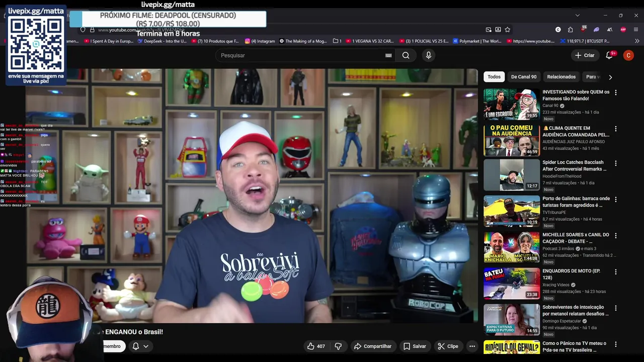Viewport: 644px width, 362px height.
Task: Open Adblock Plus ABP extension
Action: point(623,30)
